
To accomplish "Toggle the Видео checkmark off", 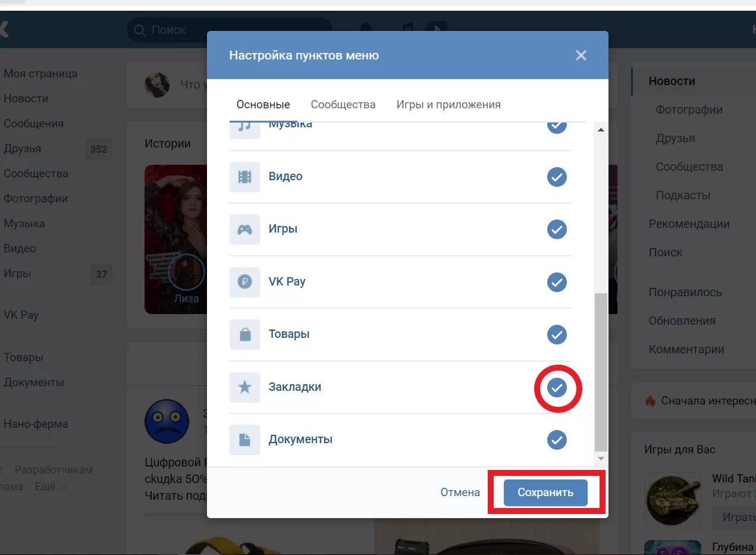I will 557,177.
